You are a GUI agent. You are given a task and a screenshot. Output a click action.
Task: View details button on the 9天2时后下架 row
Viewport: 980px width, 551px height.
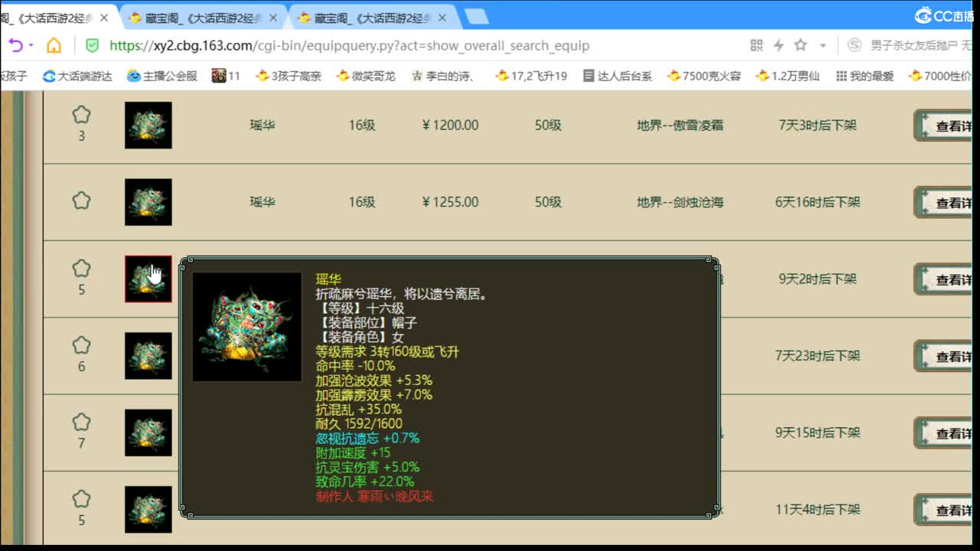[x=943, y=279]
